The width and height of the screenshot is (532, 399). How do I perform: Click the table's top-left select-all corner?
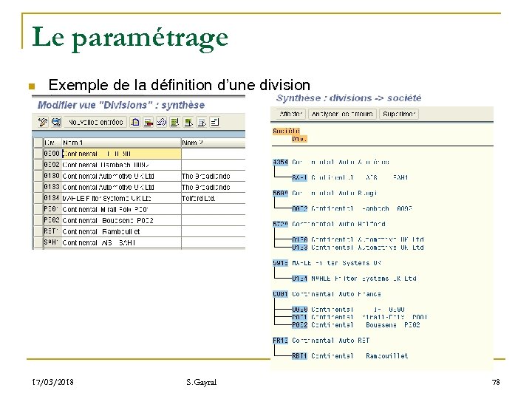[38, 143]
